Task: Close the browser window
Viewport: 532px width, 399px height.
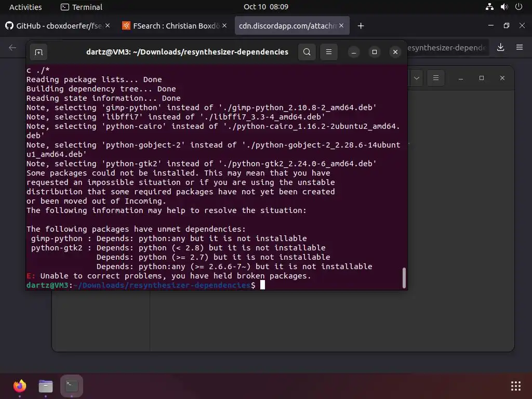Action: click(522, 25)
